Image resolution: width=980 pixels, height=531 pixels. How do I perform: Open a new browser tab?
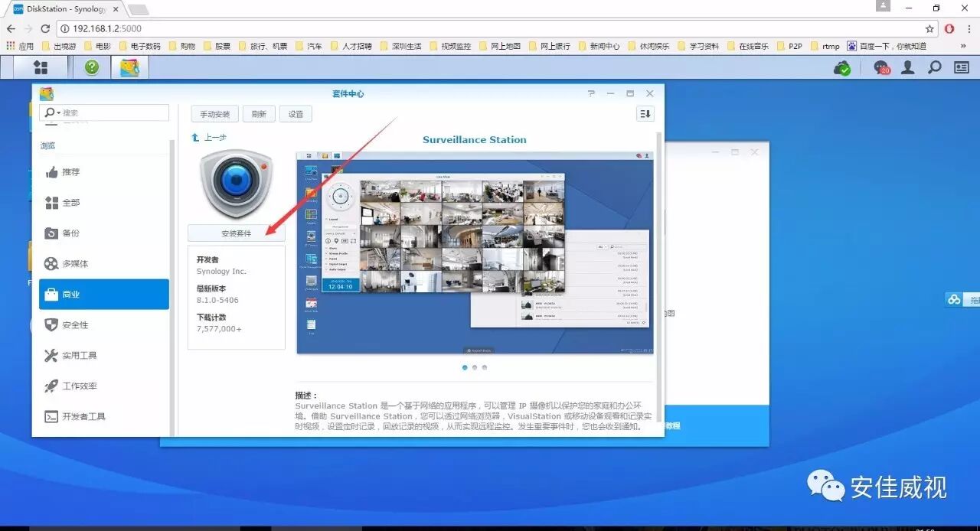tap(139, 9)
